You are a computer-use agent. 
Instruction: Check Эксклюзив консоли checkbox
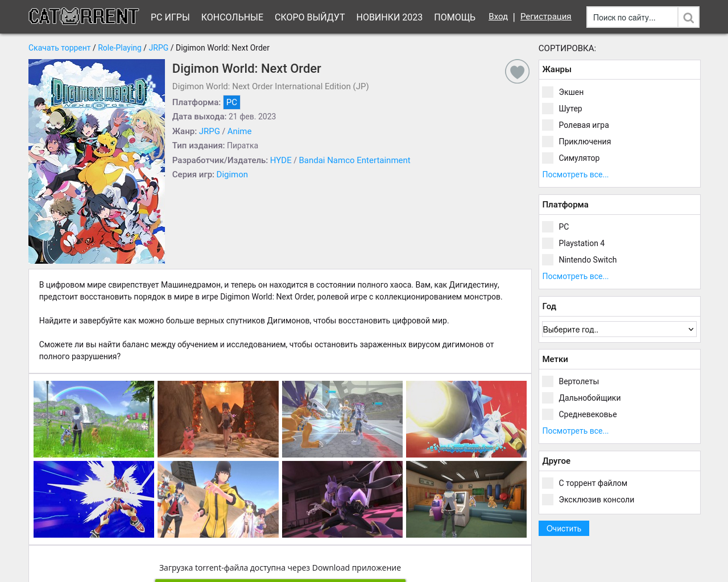[x=548, y=500]
